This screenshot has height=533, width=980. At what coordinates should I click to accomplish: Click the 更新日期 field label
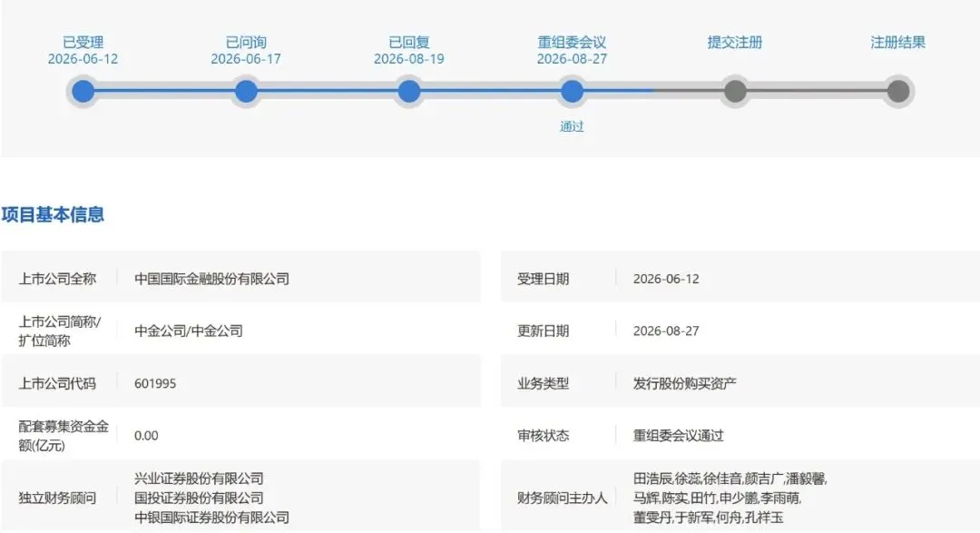543,331
